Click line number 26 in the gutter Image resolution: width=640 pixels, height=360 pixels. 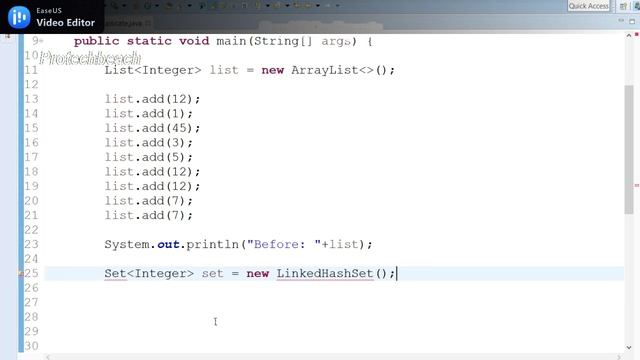31,288
